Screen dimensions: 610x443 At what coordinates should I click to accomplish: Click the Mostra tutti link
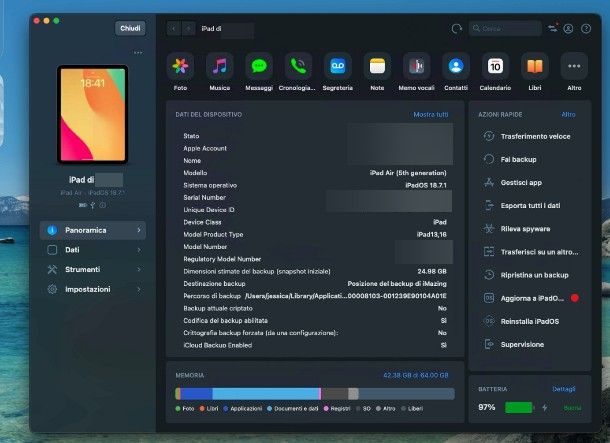point(431,115)
